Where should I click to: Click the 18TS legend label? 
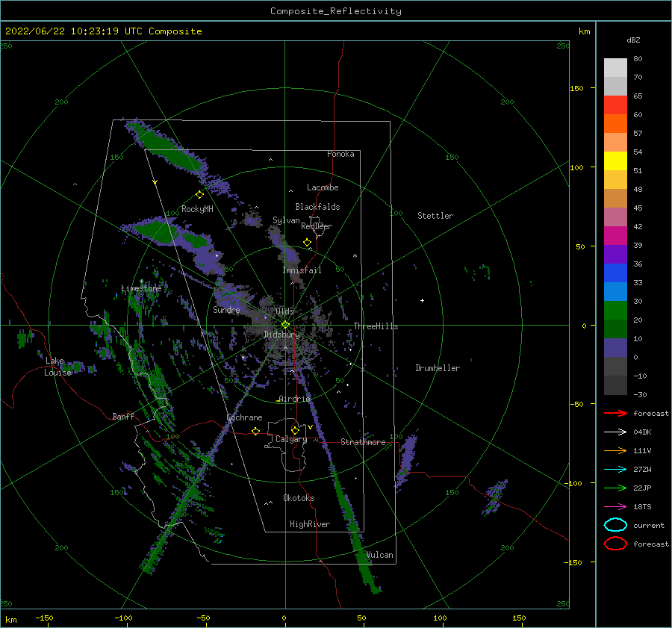(642, 507)
